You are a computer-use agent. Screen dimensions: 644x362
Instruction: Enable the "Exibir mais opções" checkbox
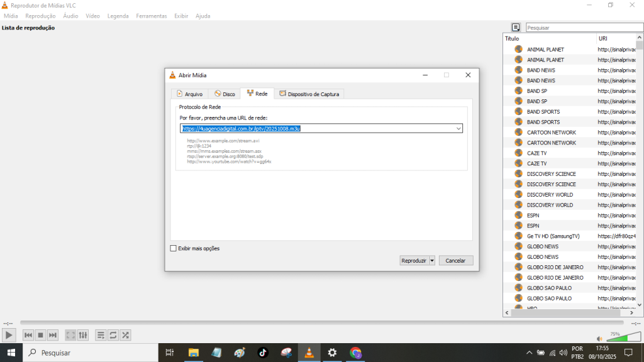coord(174,248)
